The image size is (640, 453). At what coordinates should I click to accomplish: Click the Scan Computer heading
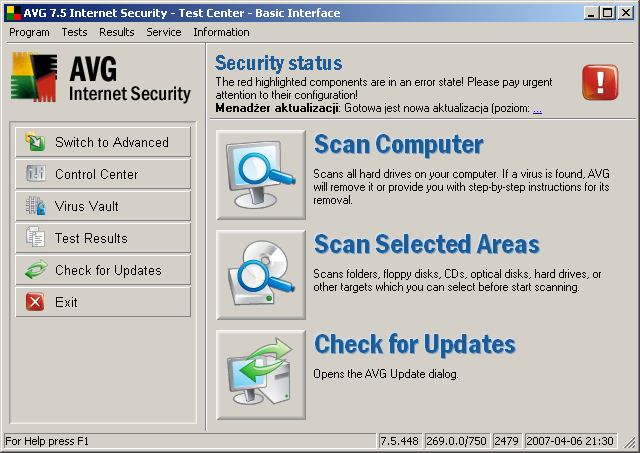coord(398,144)
